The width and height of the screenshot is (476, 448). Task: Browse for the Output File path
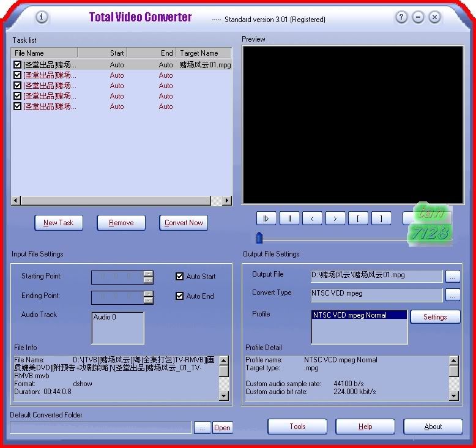[453, 277]
